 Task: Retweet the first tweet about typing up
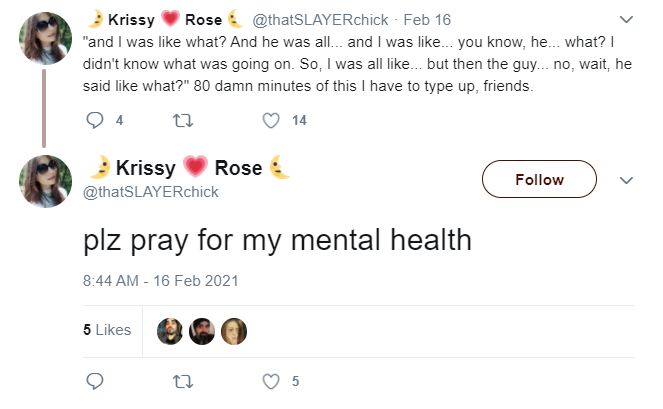tap(183, 121)
